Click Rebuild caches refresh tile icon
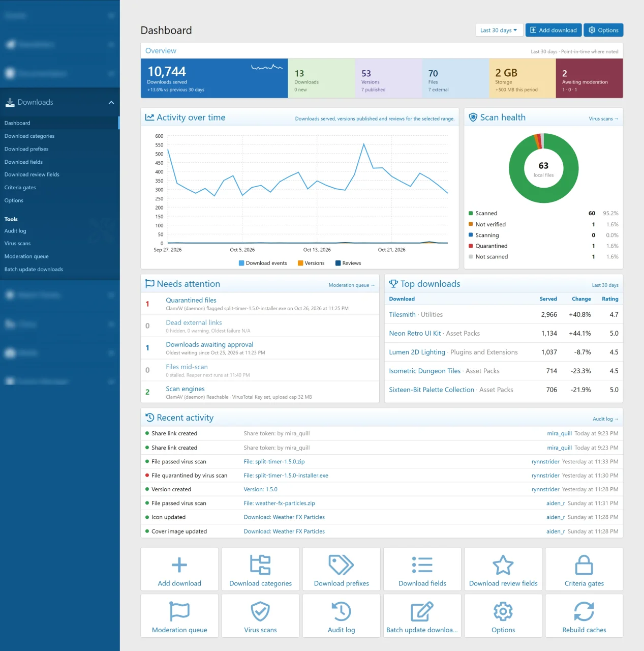644x651 pixels. point(584,611)
